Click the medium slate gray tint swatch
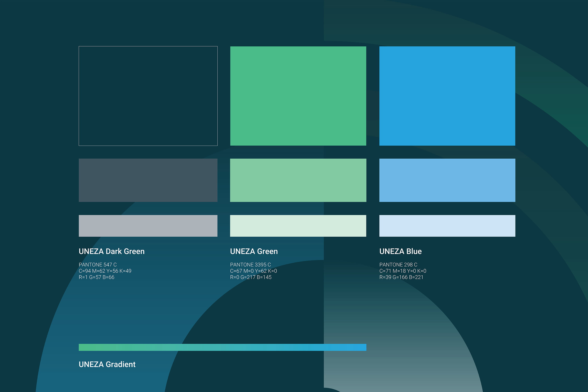The image size is (588, 392). pyautogui.click(x=148, y=180)
